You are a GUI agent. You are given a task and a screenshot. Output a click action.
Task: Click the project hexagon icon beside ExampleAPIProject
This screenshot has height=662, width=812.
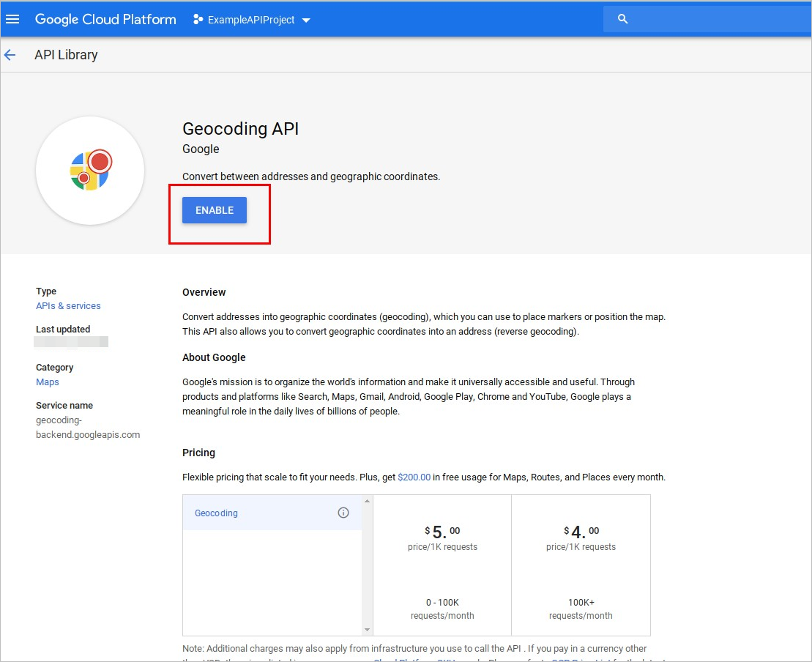pos(198,20)
